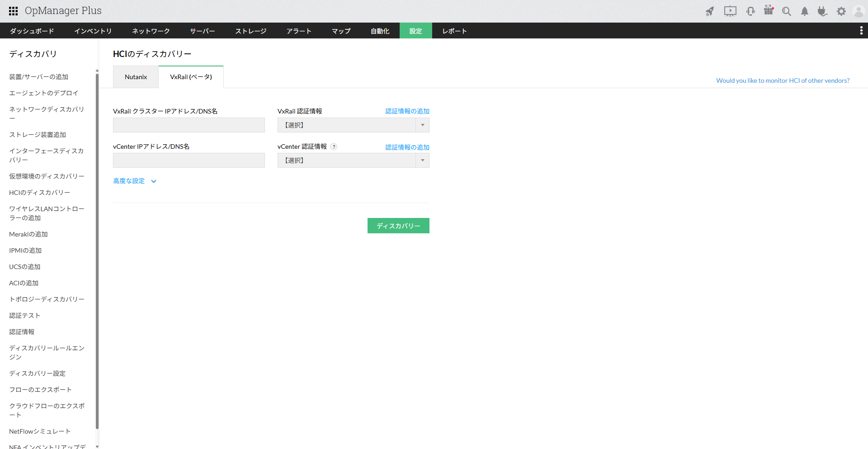
Task: Open the ダッシュボード menu item
Action: (x=31, y=30)
